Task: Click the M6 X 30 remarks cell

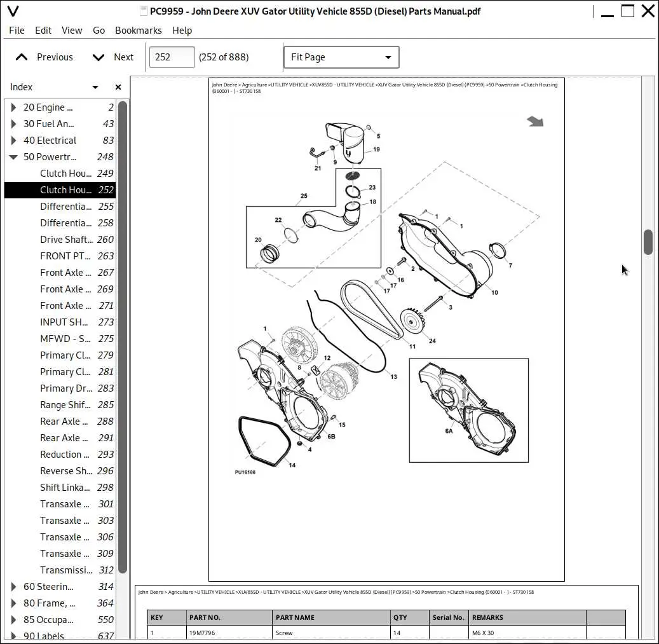Action: (527, 633)
